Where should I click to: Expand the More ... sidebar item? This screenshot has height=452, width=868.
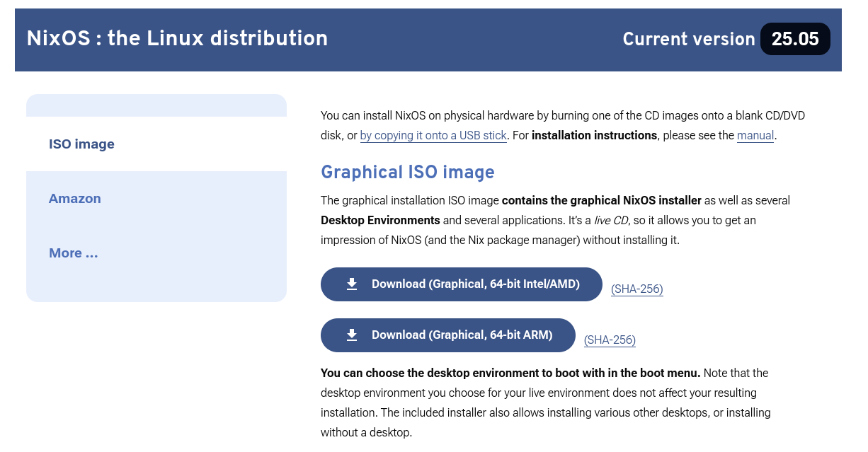point(73,253)
